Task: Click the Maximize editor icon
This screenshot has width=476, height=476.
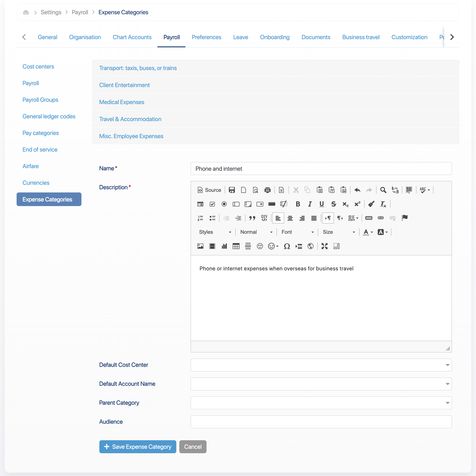Action: [x=324, y=246]
